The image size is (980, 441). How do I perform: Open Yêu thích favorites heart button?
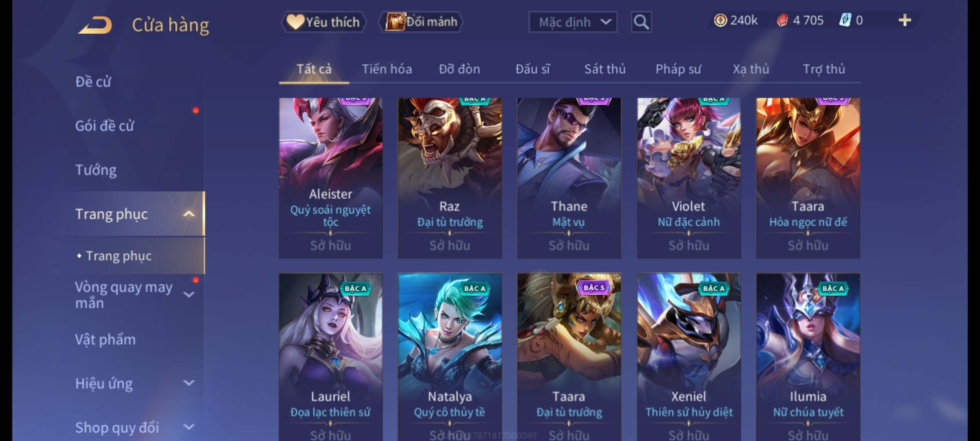(323, 22)
